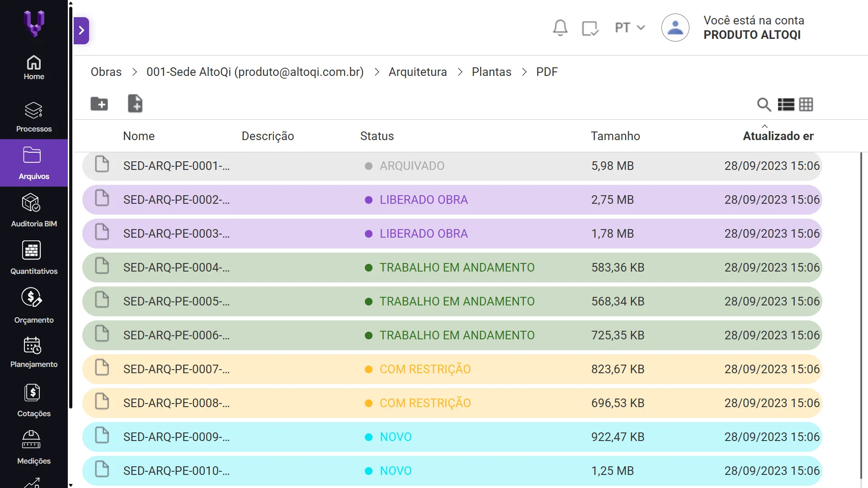Open file SED-ARQ-PE-0010
The height and width of the screenshot is (488, 868).
pyautogui.click(x=176, y=471)
